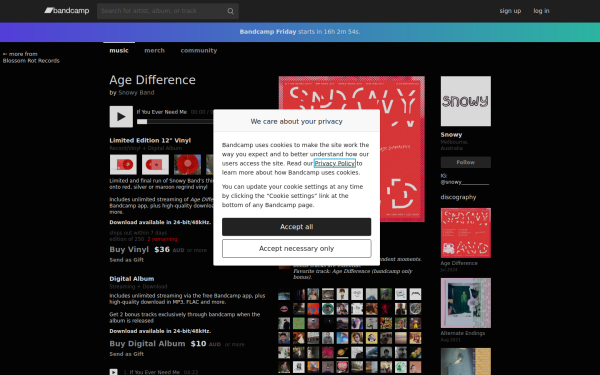The width and height of the screenshot is (600, 375).
Task: Switch to the community tab
Action: pos(199,50)
